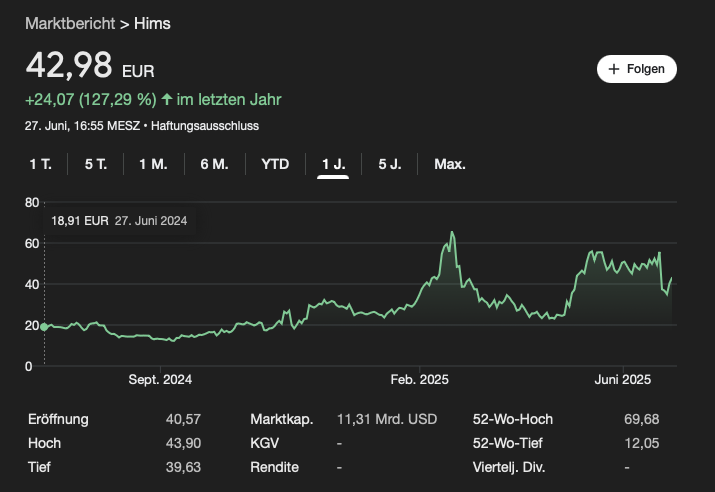The image size is (715, 492).
Task: Click the price value 42,98
Action: (69, 65)
